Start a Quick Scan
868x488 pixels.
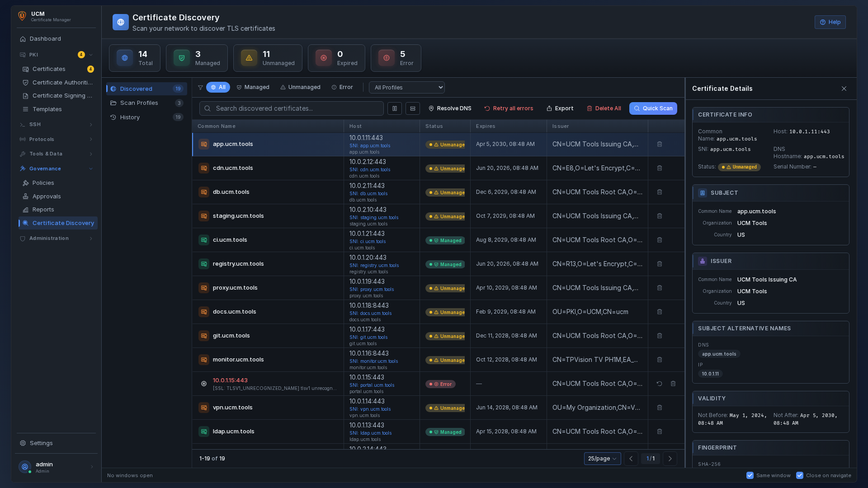click(x=653, y=108)
